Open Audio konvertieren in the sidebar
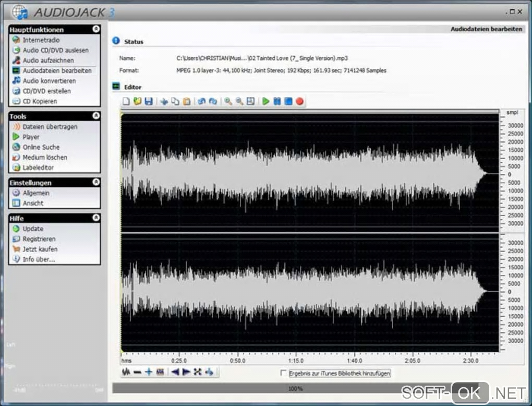This screenshot has width=532, height=406. point(49,81)
